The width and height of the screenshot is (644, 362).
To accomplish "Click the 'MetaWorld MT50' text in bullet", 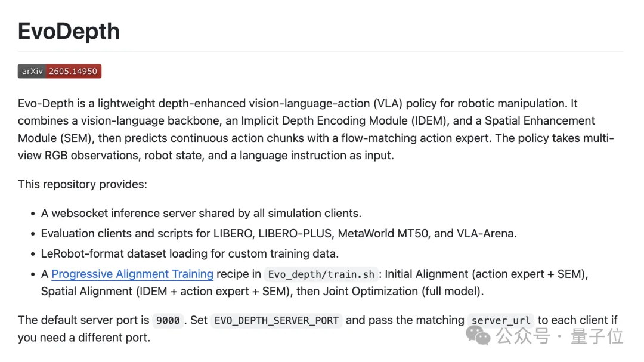I will click(x=383, y=233).
